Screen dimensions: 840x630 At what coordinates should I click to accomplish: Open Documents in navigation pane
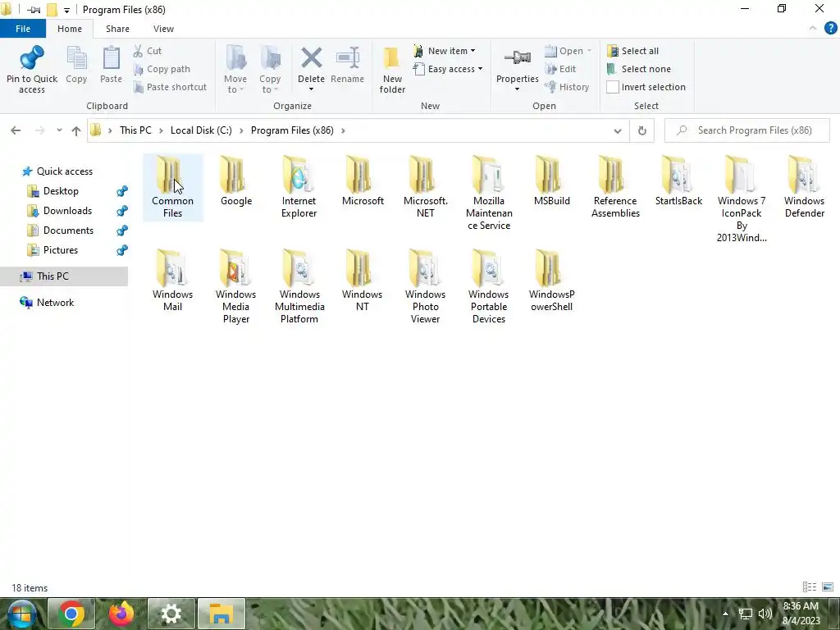pos(68,231)
